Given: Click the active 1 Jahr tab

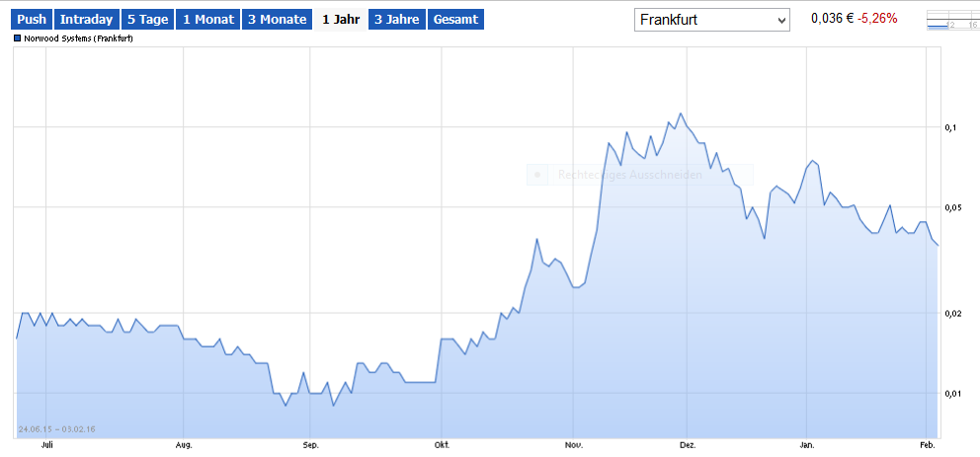Looking at the screenshot, I should tap(340, 20).
